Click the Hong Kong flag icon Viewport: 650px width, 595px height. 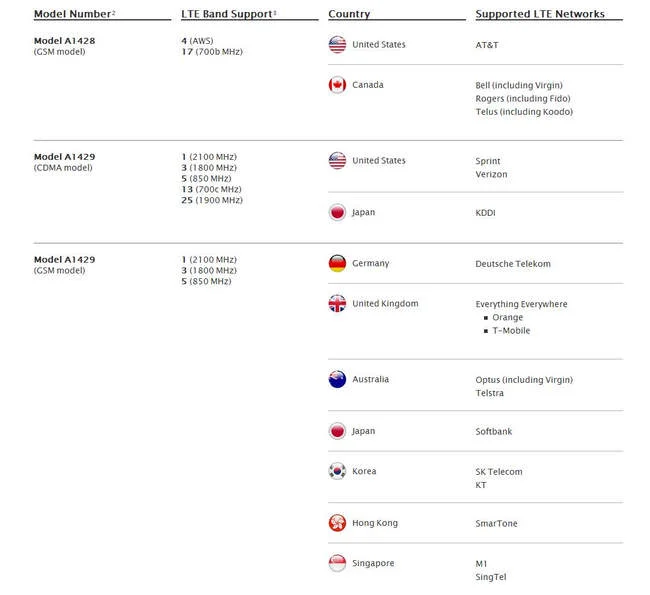click(337, 523)
